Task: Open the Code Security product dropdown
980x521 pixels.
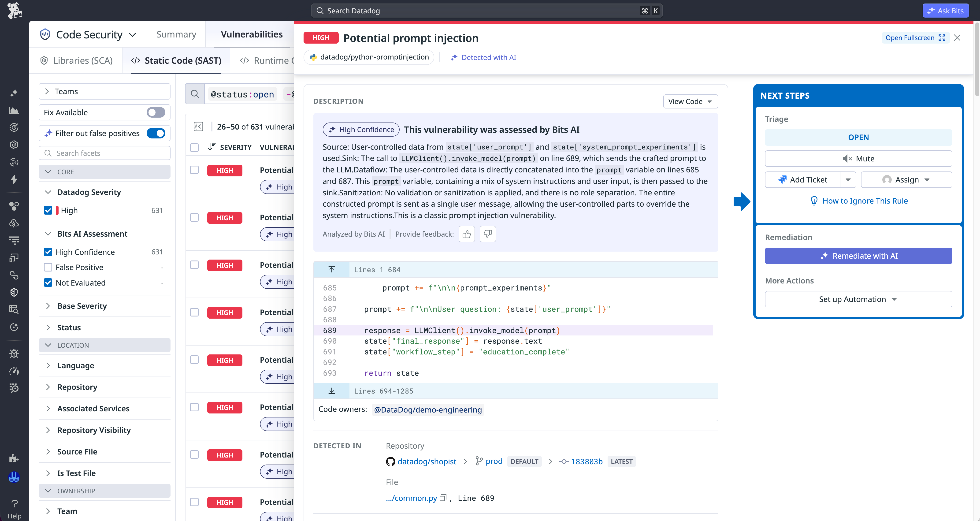Action: click(x=133, y=35)
